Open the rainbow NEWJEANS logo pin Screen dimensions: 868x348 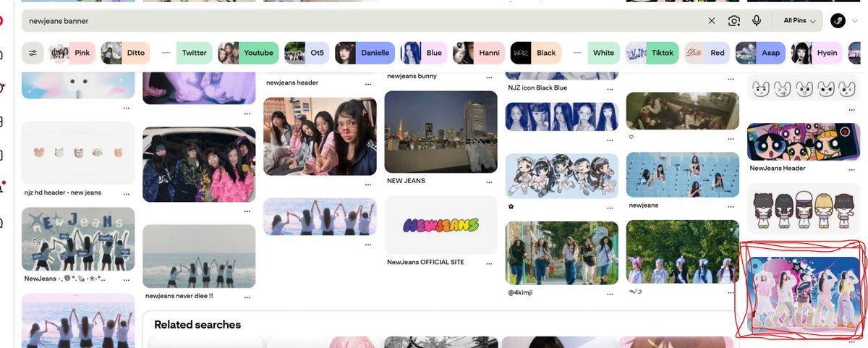441,224
